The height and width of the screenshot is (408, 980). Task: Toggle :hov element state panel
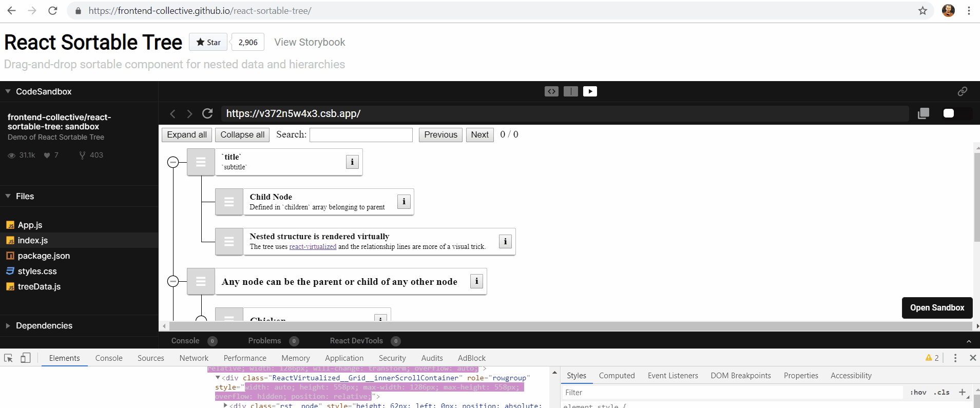point(918,393)
